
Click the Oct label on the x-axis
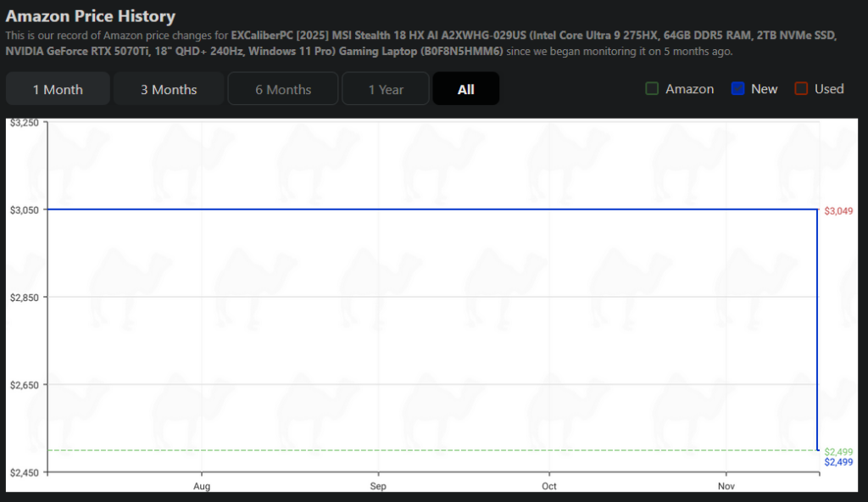549,486
